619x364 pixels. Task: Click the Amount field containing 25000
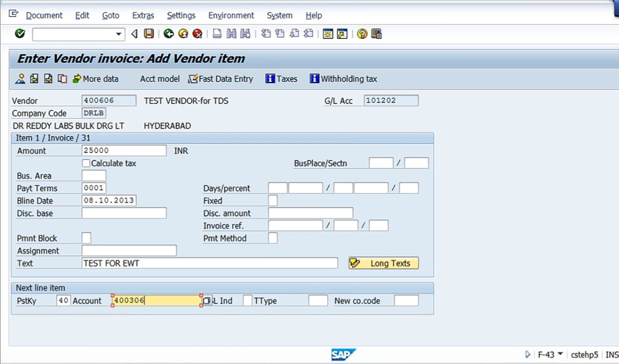click(124, 150)
